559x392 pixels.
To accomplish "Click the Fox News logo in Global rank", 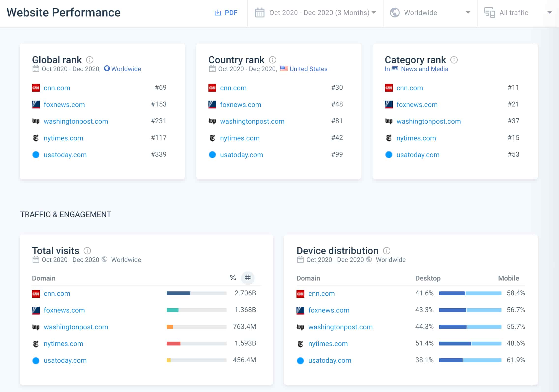I will coord(36,105).
